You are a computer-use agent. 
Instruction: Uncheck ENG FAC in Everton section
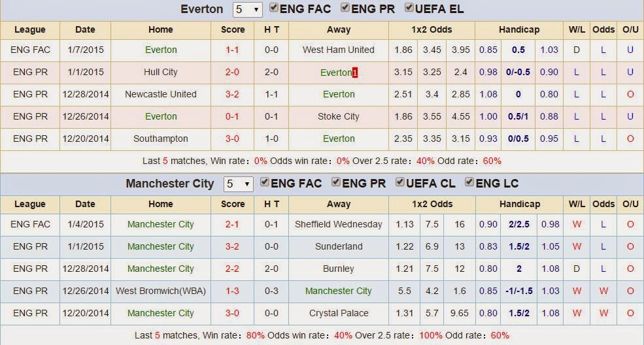pos(274,8)
